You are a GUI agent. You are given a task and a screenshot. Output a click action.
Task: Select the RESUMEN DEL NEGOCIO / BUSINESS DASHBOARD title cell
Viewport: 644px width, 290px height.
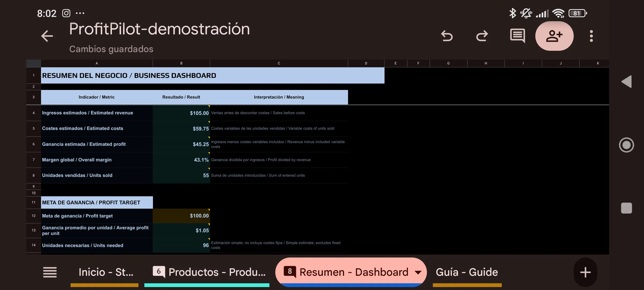213,75
